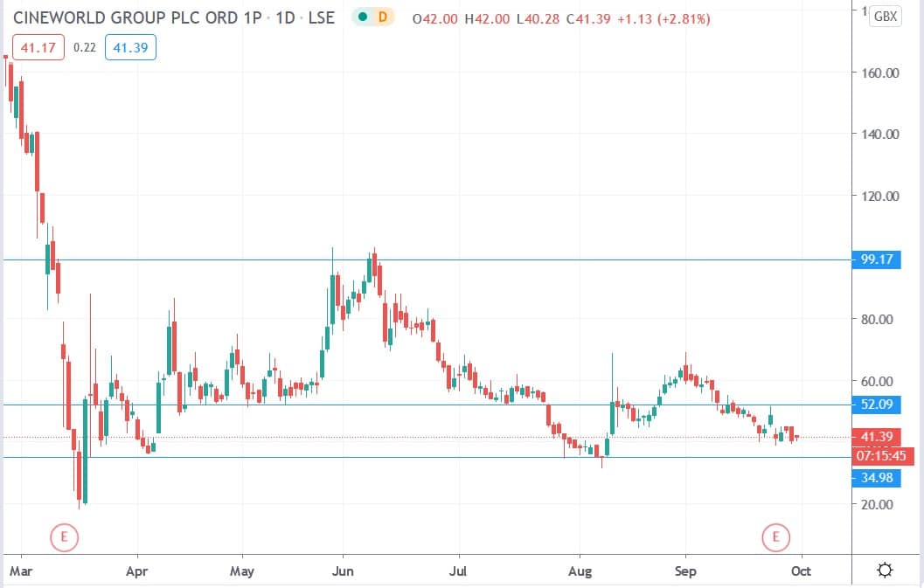Click the 20.00 price axis label
The height and width of the screenshot is (588, 924).
click(x=879, y=504)
